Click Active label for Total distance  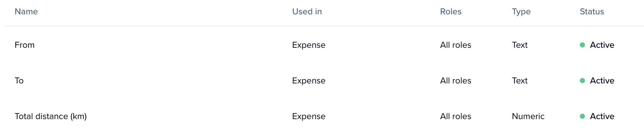click(x=602, y=116)
